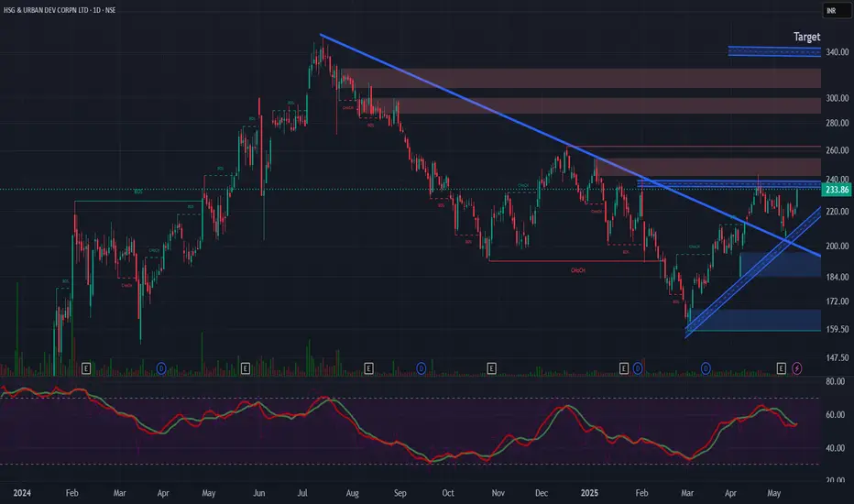Click the Sep label on time axis
Viewport: 854px width, 504px height.
400,493
